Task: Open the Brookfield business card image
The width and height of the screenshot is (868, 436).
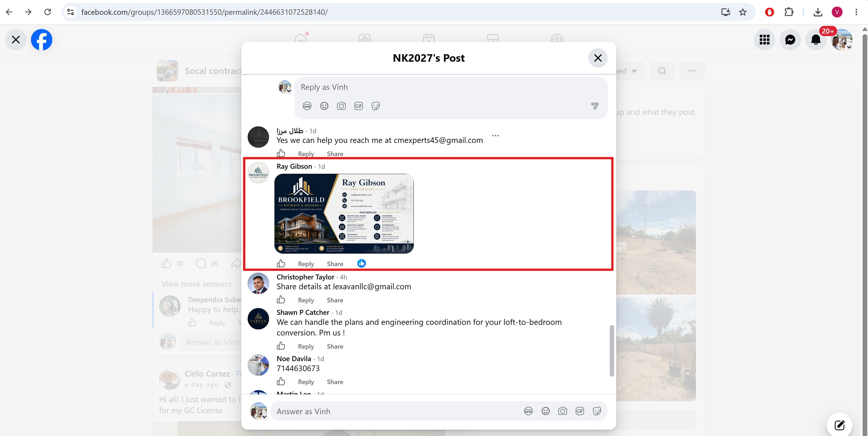Action: [x=344, y=213]
